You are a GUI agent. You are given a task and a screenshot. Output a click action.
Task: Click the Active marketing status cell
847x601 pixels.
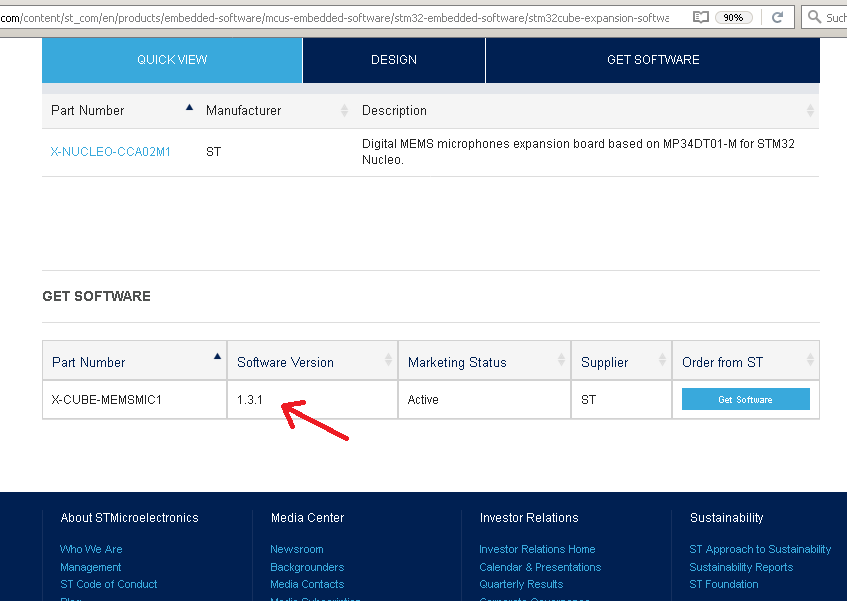[485, 400]
